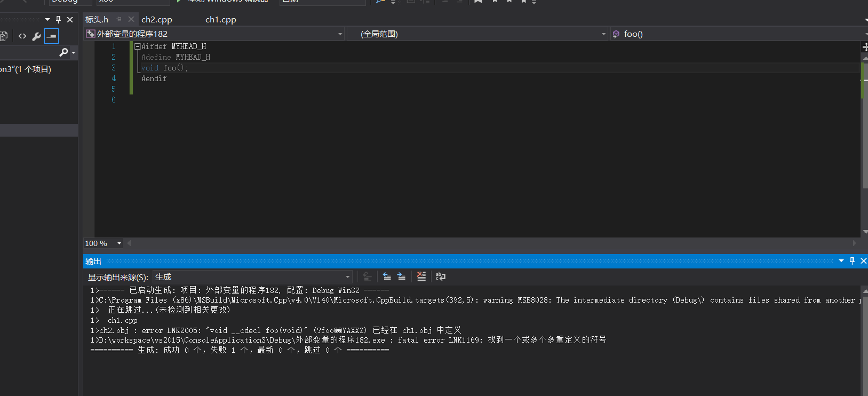Pin the 标头.h tab
The height and width of the screenshot is (396, 868).
119,19
